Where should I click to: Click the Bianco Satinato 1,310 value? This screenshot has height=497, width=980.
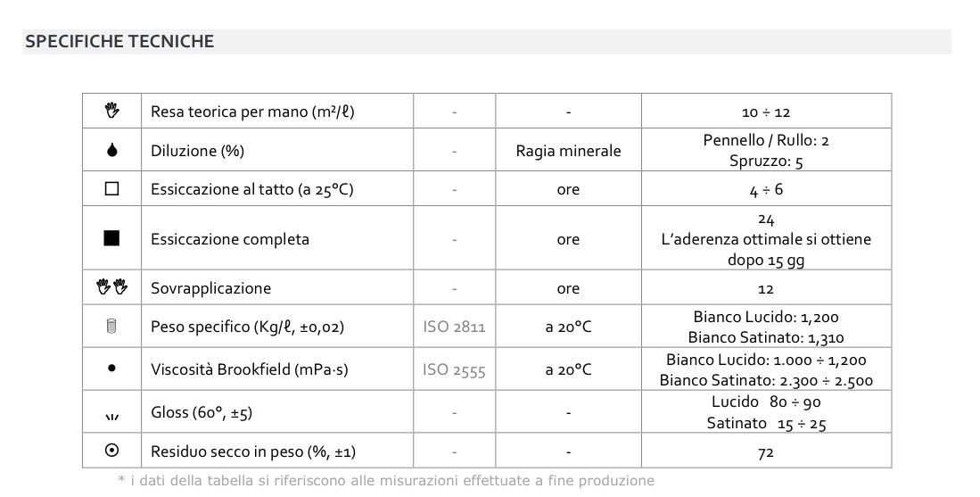pos(766,337)
